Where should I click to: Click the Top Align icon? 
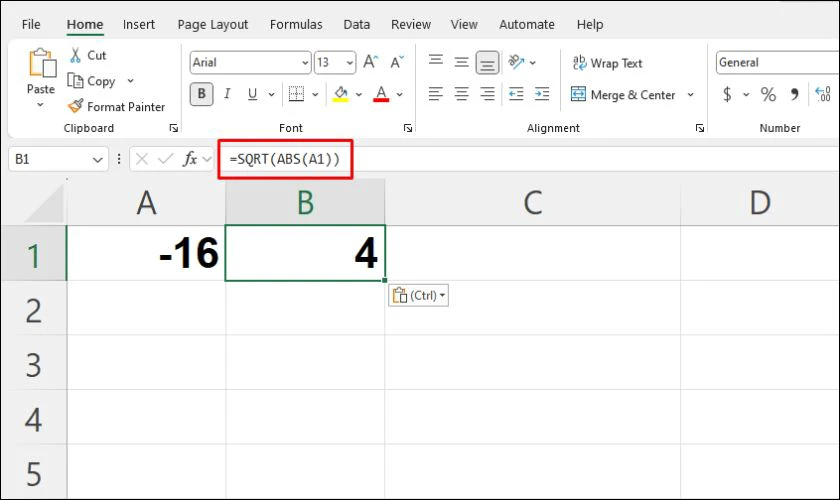pyautogui.click(x=436, y=62)
